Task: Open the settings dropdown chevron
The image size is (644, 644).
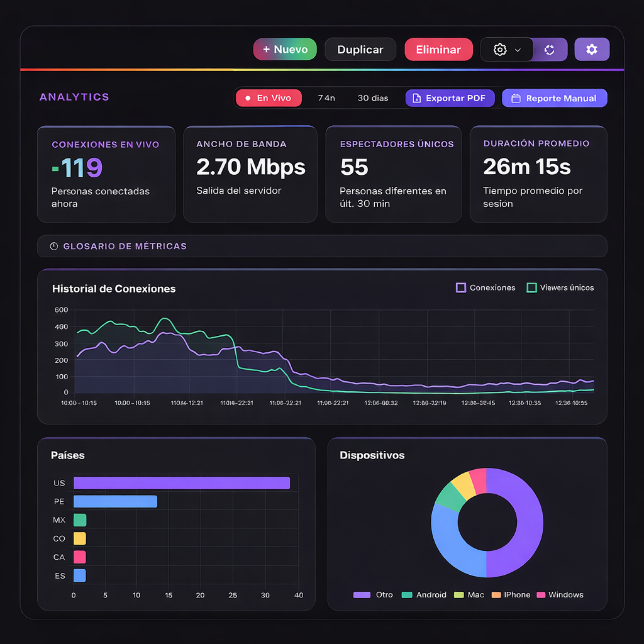Action: pos(518,50)
